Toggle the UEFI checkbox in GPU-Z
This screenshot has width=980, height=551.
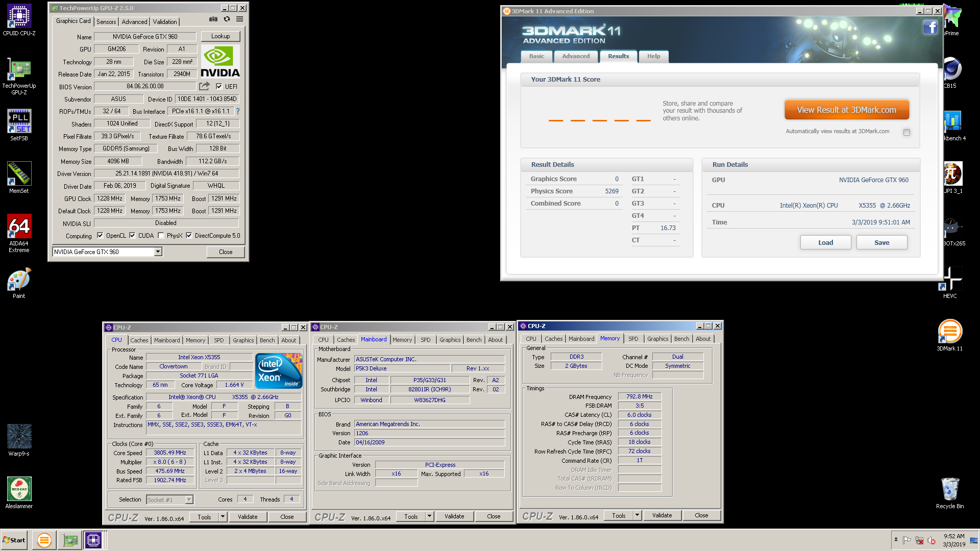point(219,87)
